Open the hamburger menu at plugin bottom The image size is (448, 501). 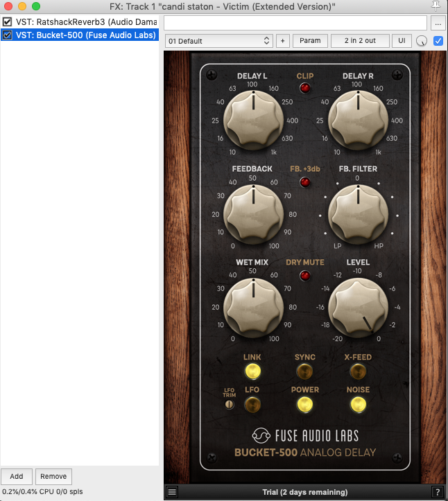[172, 492]
